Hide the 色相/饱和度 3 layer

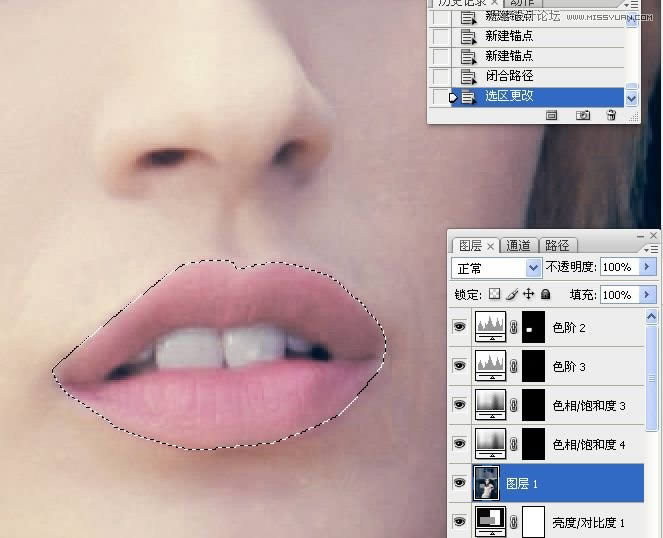[459, 404]
